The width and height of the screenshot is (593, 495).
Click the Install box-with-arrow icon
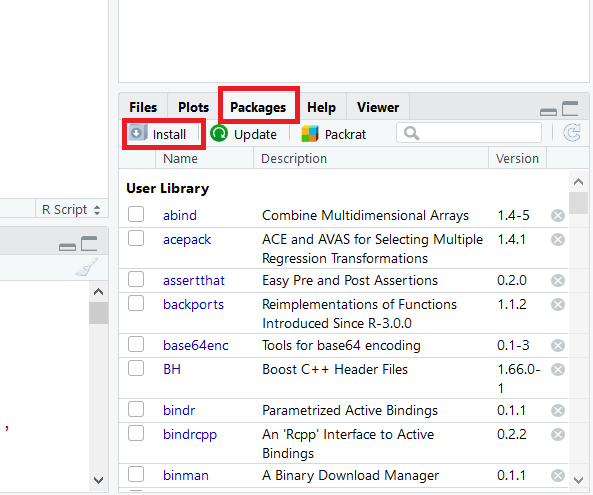pyautogui.click(x=137, y=133)
